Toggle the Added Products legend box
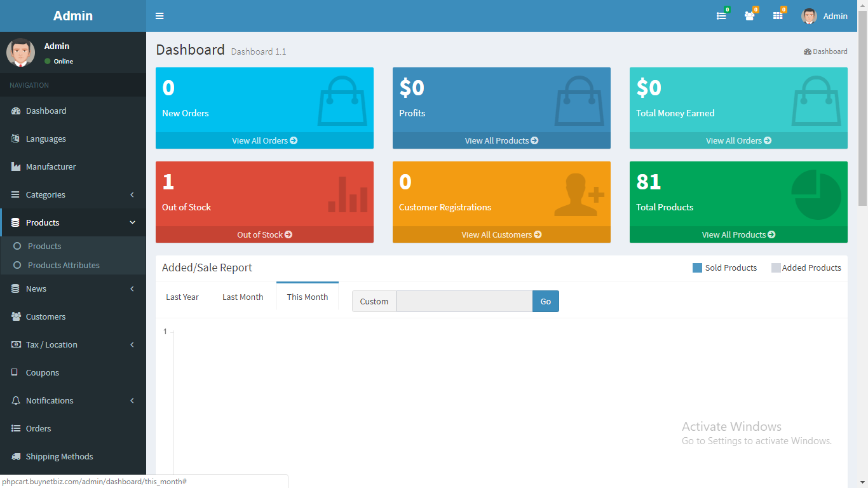The width and height of the screenshot is (868, 488). pos(776,268)
